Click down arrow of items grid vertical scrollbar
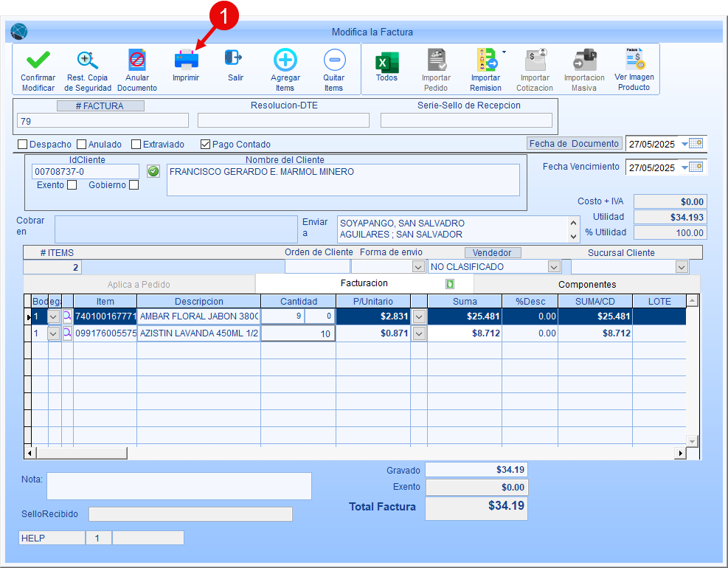Viewport: 728px width, 568px height. click(x=692, y=440)
